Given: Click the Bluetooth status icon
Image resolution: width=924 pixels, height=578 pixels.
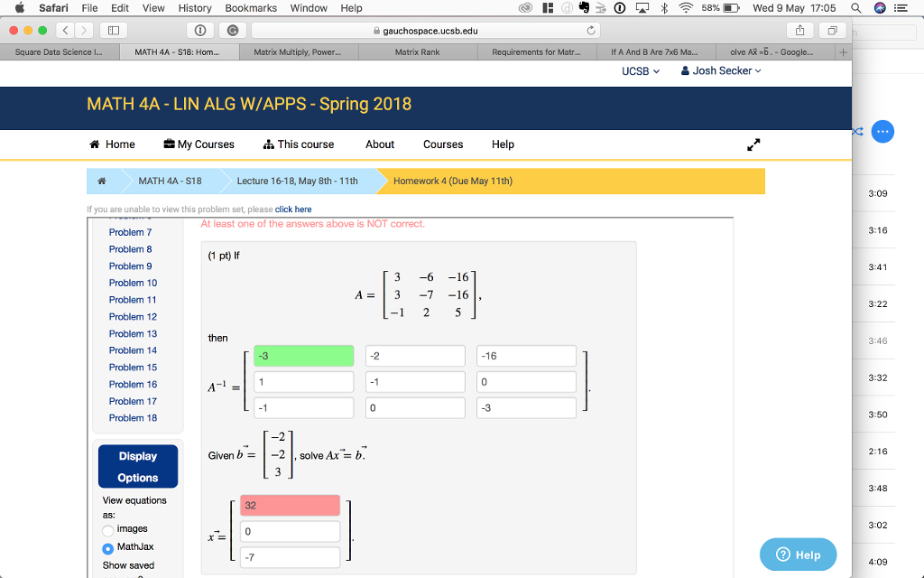Looking at the screenshot, I should pyautogui.click(x=665, y=8).
